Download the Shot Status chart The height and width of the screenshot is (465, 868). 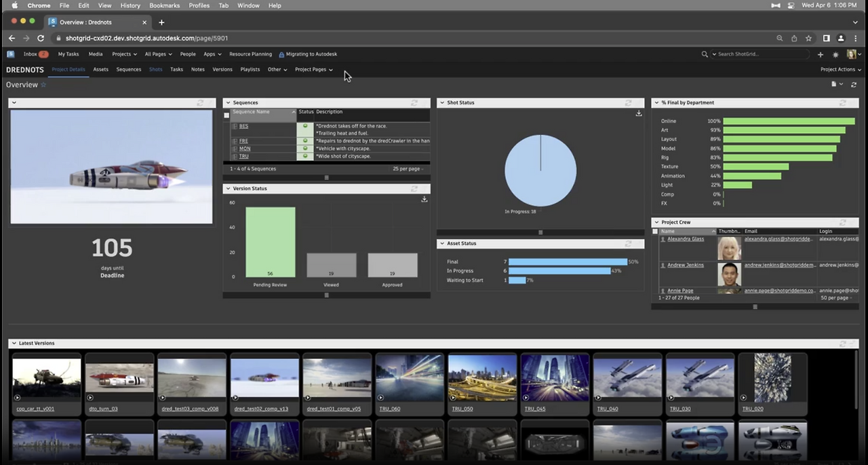point(639,114)
